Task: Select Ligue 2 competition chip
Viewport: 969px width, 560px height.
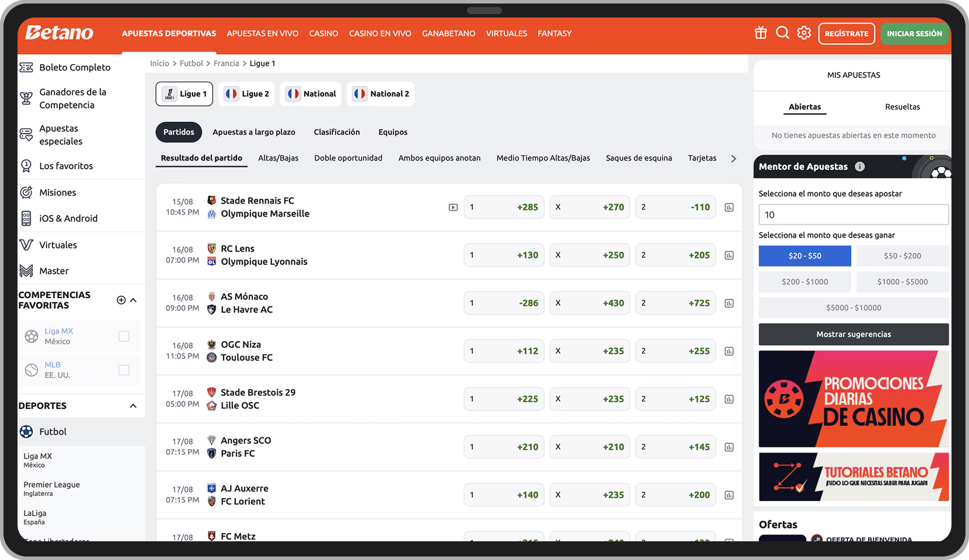Action: [248, 94]
